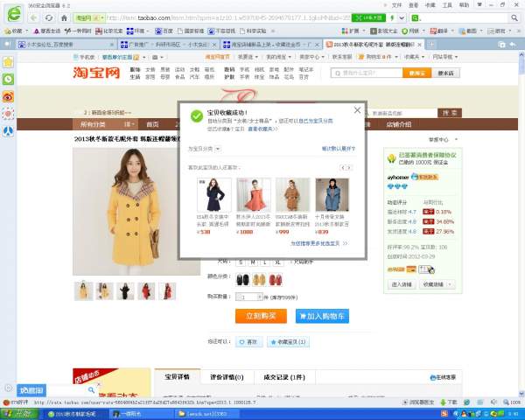525x420 pixels.
Task: Click the Taobao search input field
Action: pos(367,73)
